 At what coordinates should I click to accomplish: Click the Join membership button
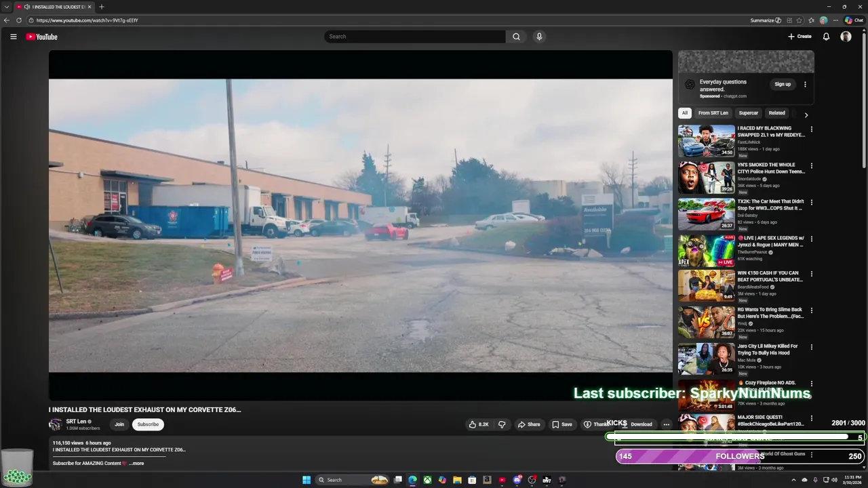(x=119, y=424)
